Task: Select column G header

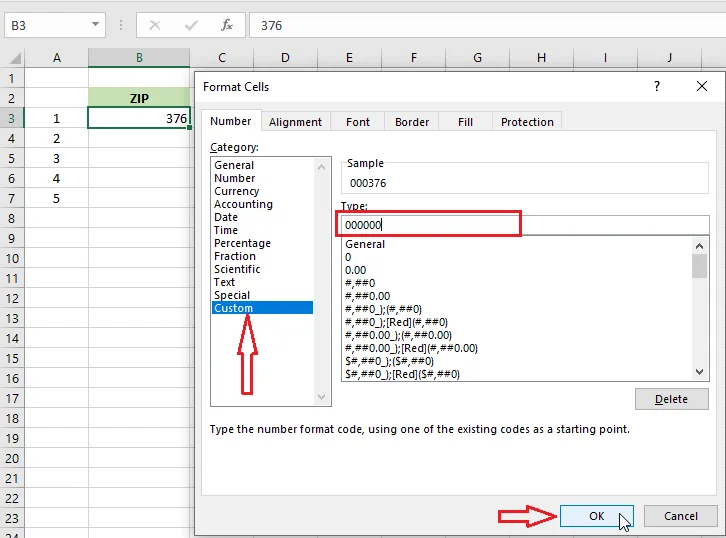Action: [477, 57]
